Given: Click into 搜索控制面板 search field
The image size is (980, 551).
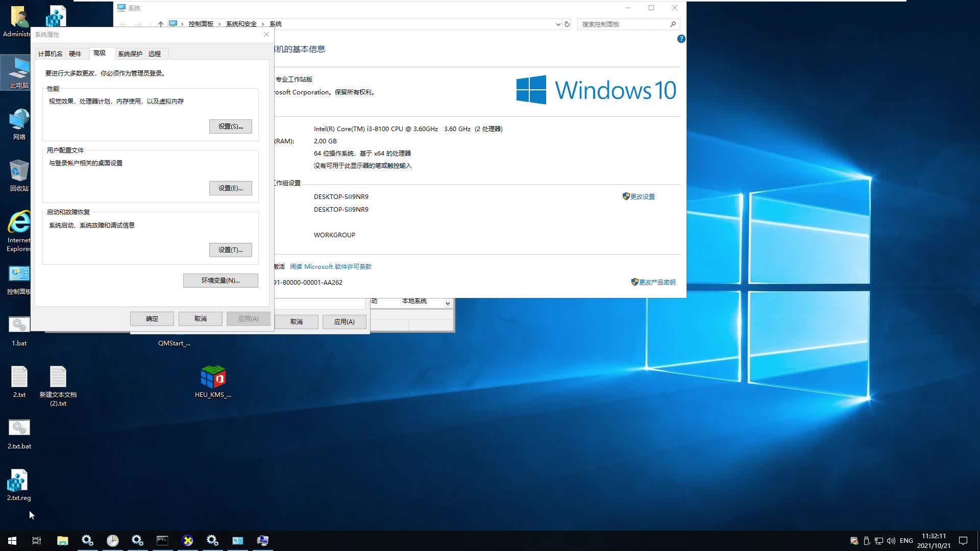Looking at the screenshot, I should coord(623,24).
